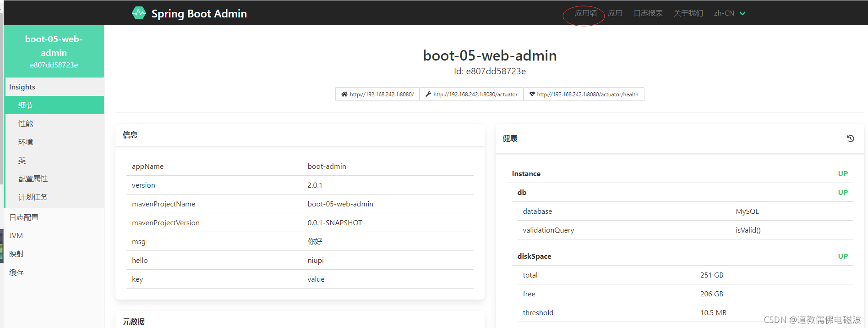Click the home icon in the URL button
This screenshot has width=868, height=328.
344,94
